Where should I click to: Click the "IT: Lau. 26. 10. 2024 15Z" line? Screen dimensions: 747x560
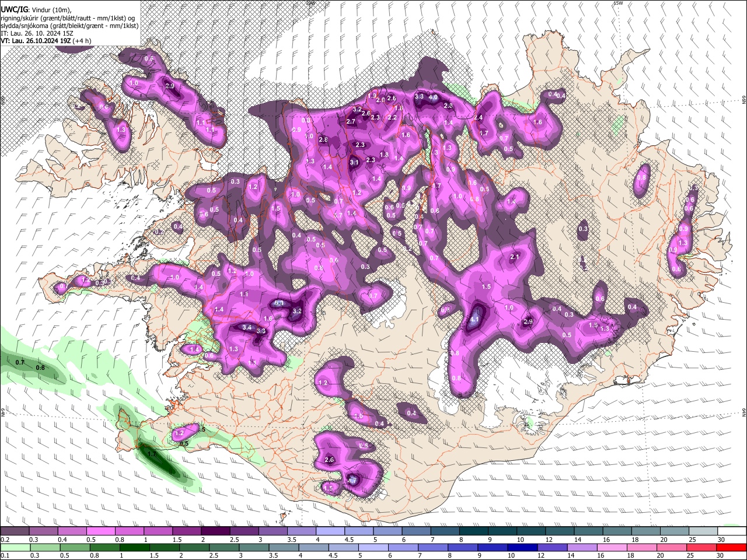pos(37,33)
